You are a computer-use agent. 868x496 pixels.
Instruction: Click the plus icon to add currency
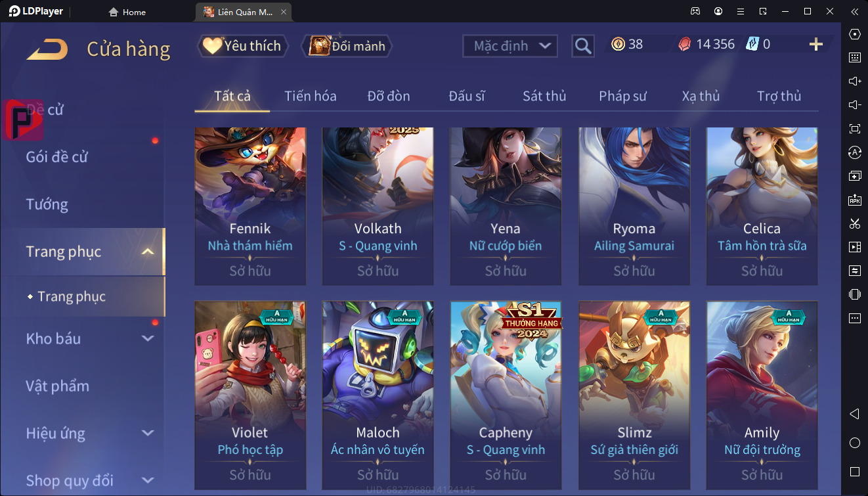(x=816, y=44)
